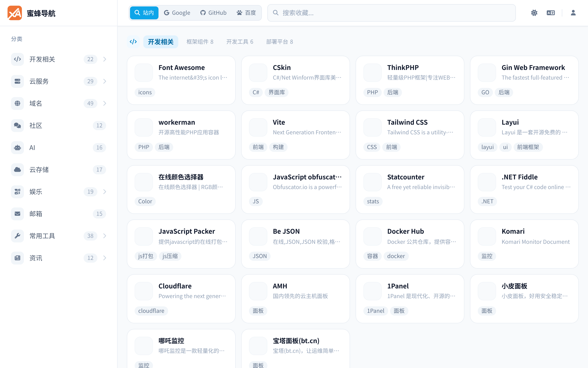588x368 pixels.
Task: Select the 百度 search engine option
Action: coord(246,13)
